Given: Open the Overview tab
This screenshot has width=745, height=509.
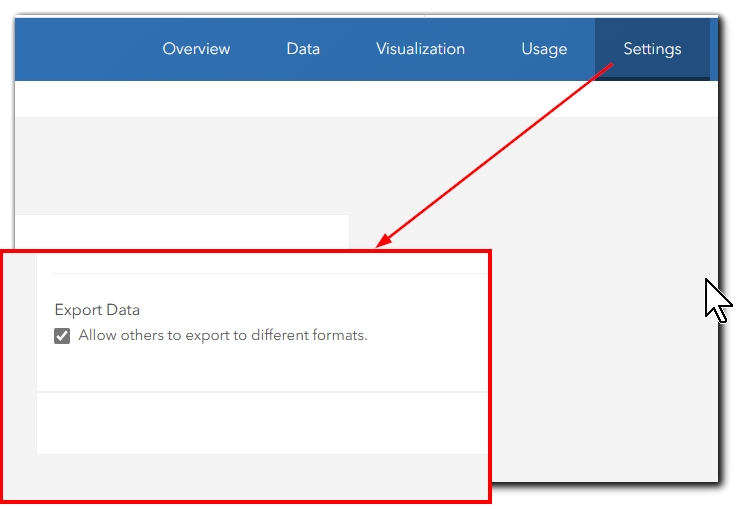Looking at the screenshot, I should click(196, 48).
